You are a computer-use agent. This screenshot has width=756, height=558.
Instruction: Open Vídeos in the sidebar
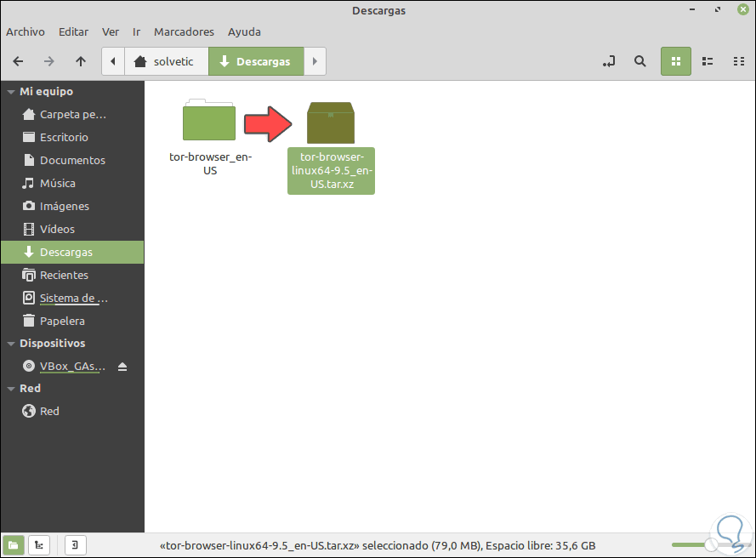click(x=72, y=229)
